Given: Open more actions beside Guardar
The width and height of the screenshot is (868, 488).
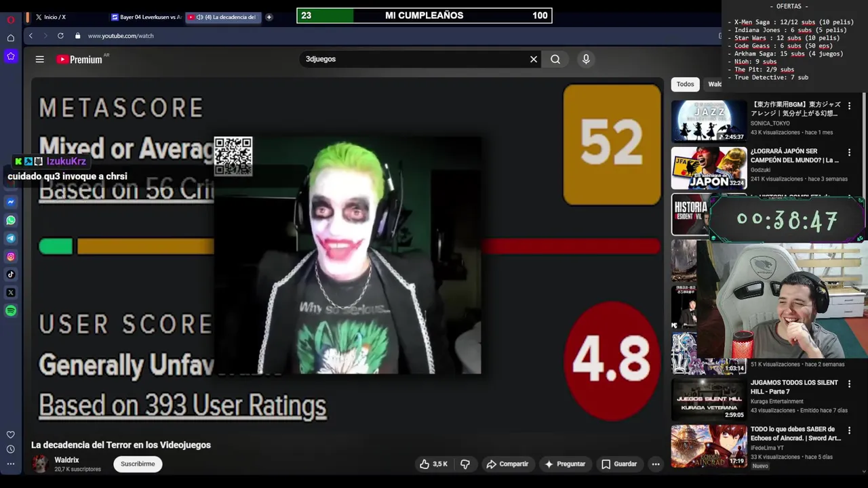Looking at the screenshot, I should coord(656,464).
